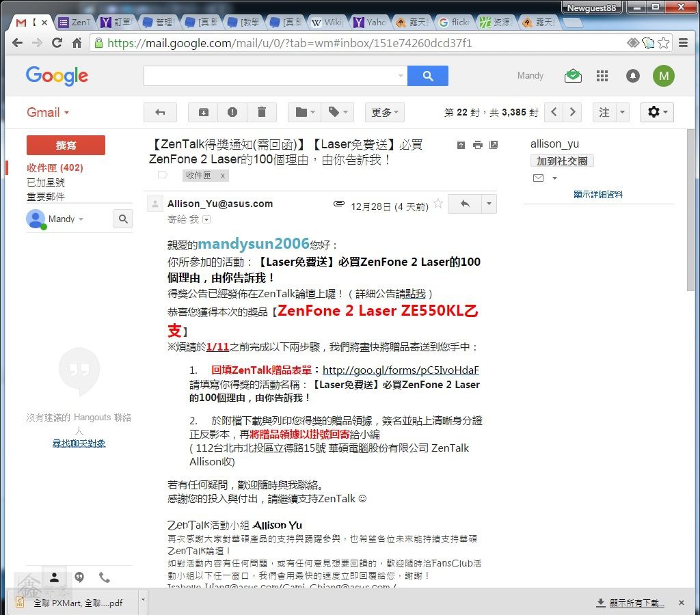Open the Inbox by Gmail icon

click(573, 76)
